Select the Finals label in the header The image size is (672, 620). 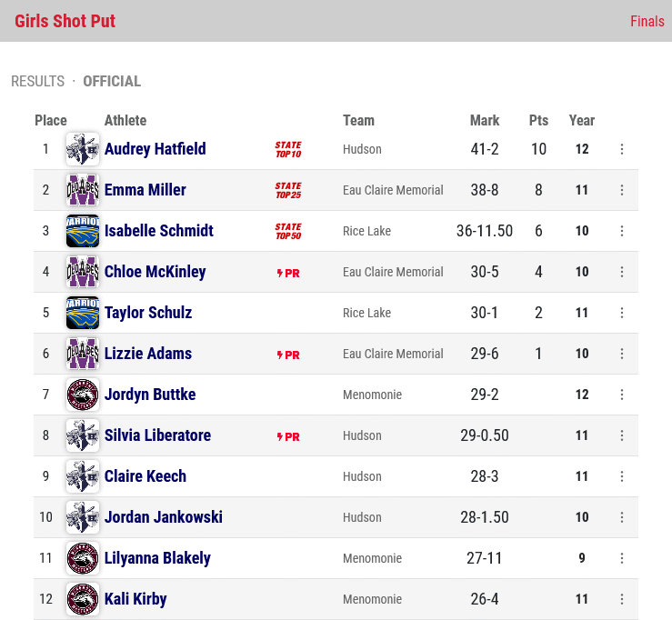(x=647, y=21)
